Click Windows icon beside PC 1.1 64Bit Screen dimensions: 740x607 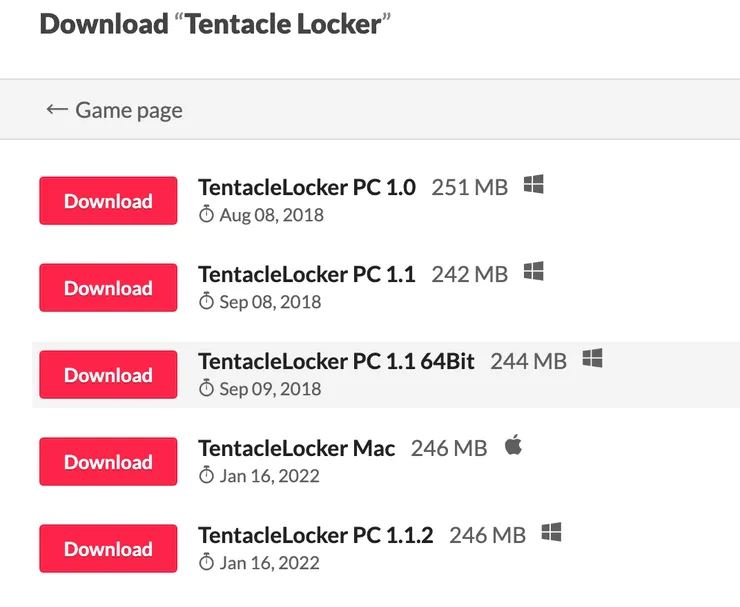pyautogui.click(x=592, y=359)
